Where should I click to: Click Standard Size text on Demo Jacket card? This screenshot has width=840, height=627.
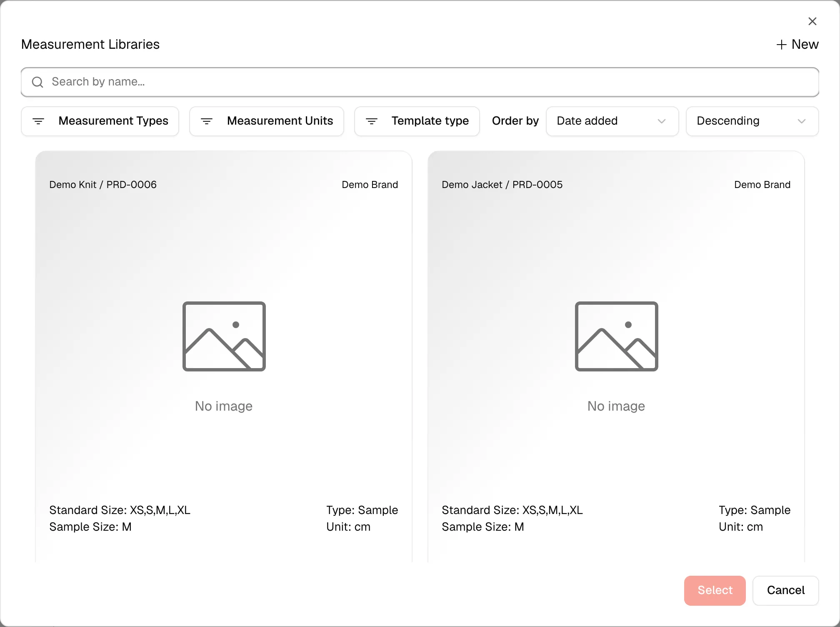tap(512, 510)
